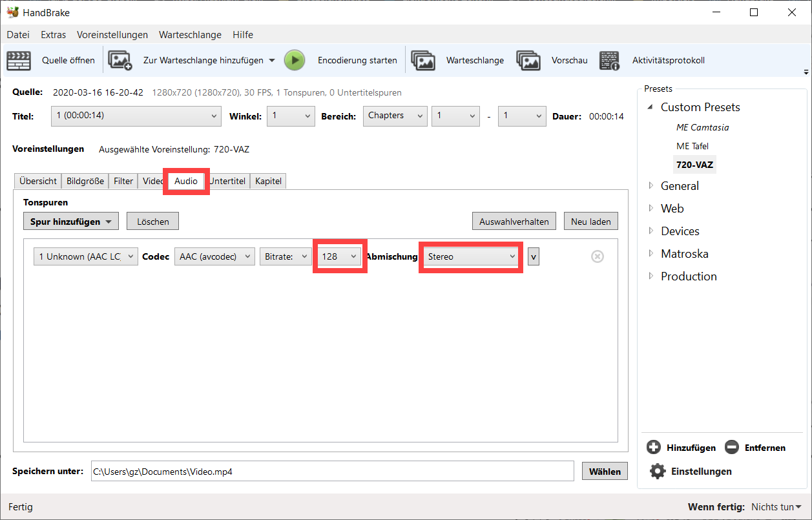Viewport: 812px width, 520px height.
Task: Open the Datei menu
Action: click(x=18, y=35)
